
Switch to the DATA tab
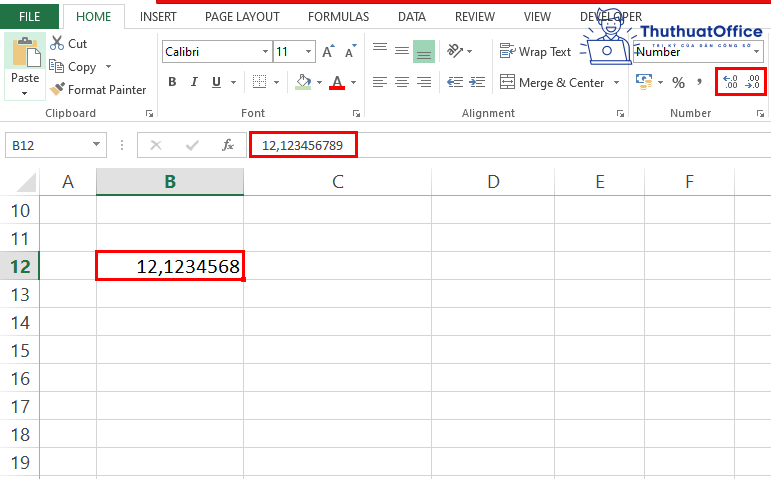412,17
